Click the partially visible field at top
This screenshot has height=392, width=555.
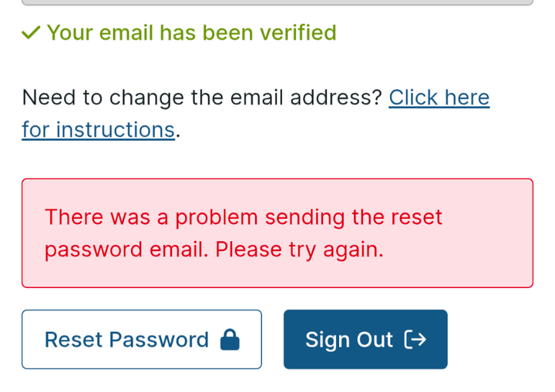tap(277, 2)
